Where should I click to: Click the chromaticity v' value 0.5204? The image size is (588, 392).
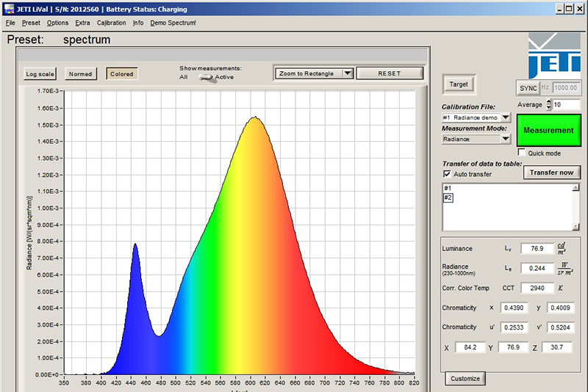[x=560, y=327]
